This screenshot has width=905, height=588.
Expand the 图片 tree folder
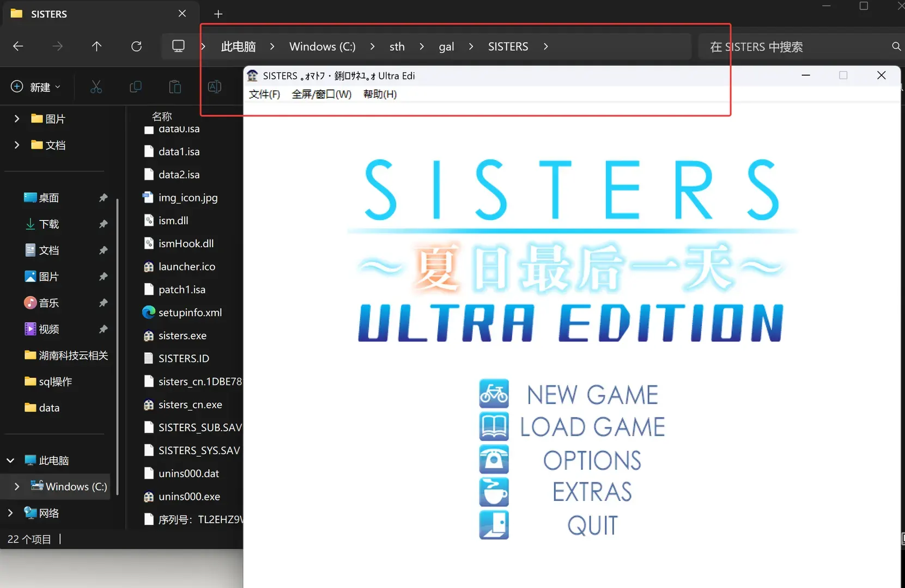pos(16,119)
